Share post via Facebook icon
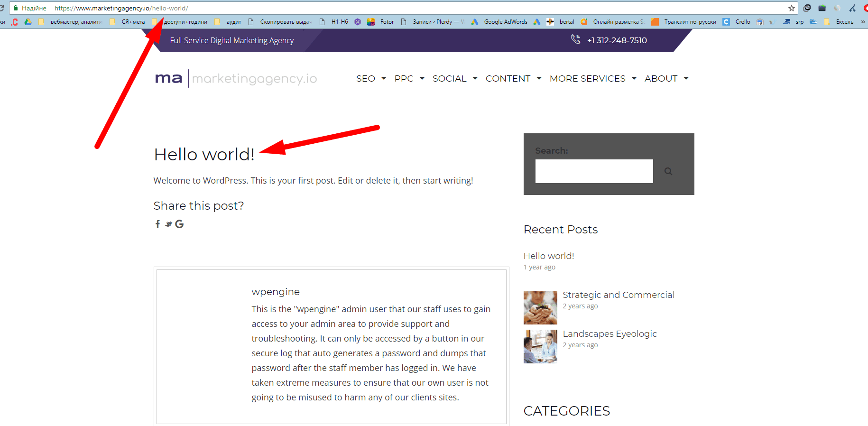This screenshot has height=426, width=868. pos(157,224)
